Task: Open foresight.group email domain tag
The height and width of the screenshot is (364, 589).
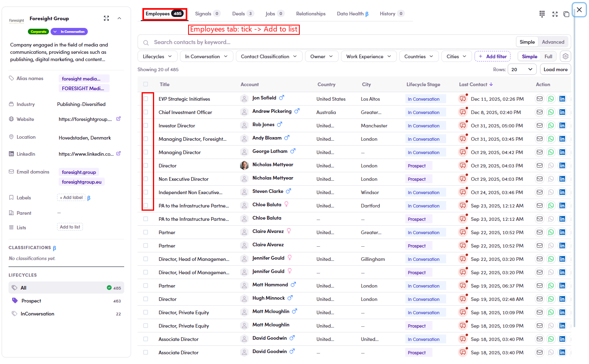Action: point(79,172)
